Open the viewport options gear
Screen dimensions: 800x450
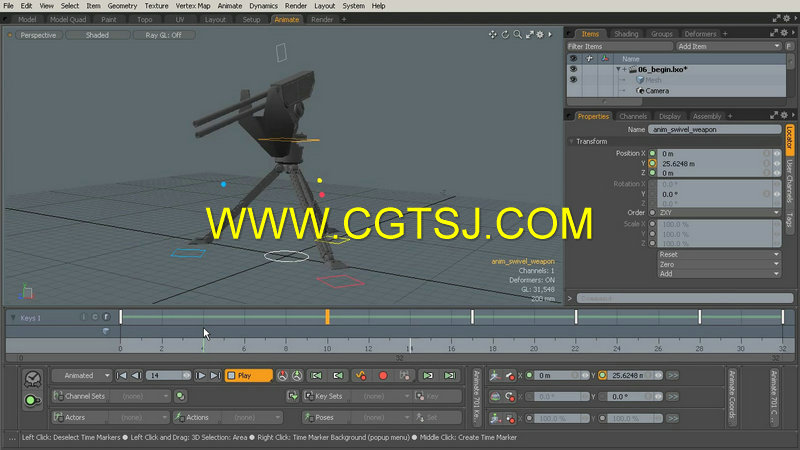click(540, 35)
